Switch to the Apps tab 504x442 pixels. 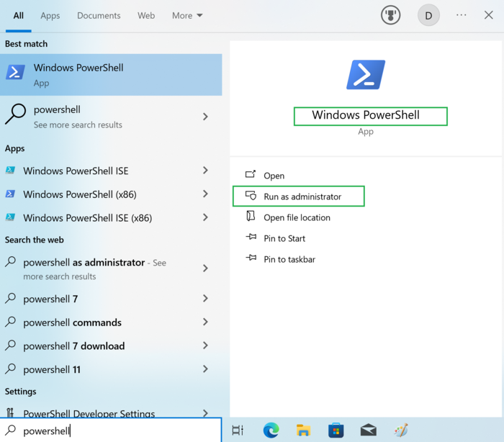coord(50,15)
